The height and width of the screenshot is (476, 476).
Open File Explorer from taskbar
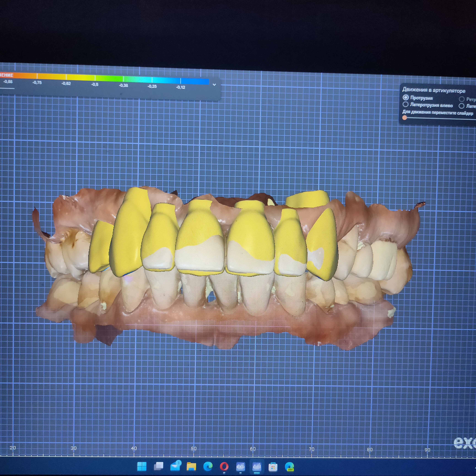pyautogui.click(x=191, y=466)
